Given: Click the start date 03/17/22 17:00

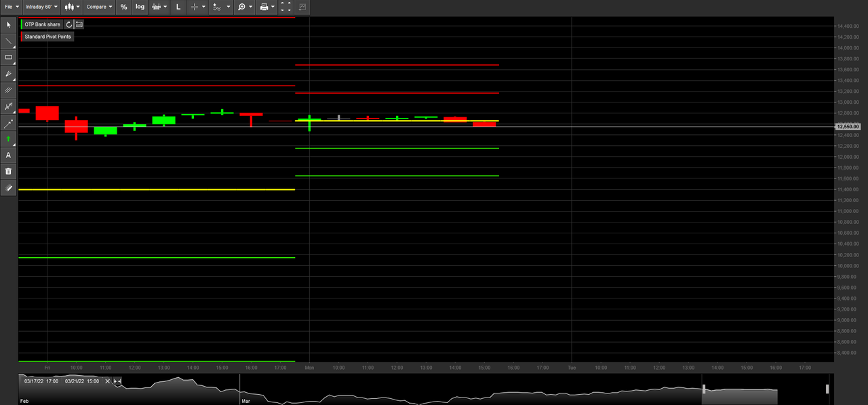Looking at the screenshot, I should (x=40, y=381).
